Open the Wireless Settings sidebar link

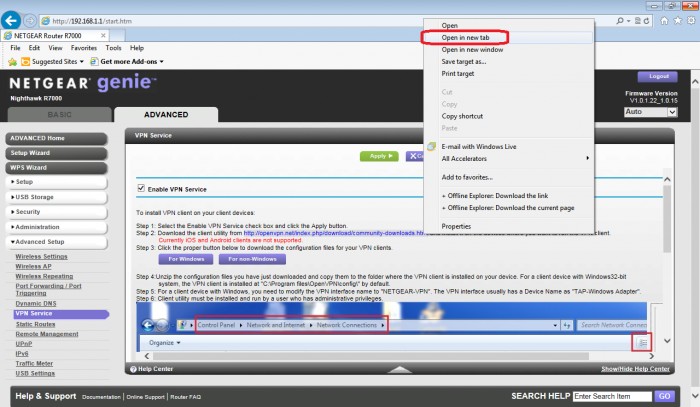click(x=42, y=257)
